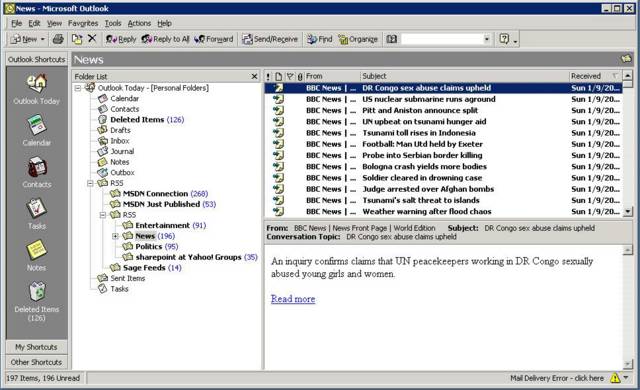Click the Mail Delivery Error warning icon

[615, 378]
